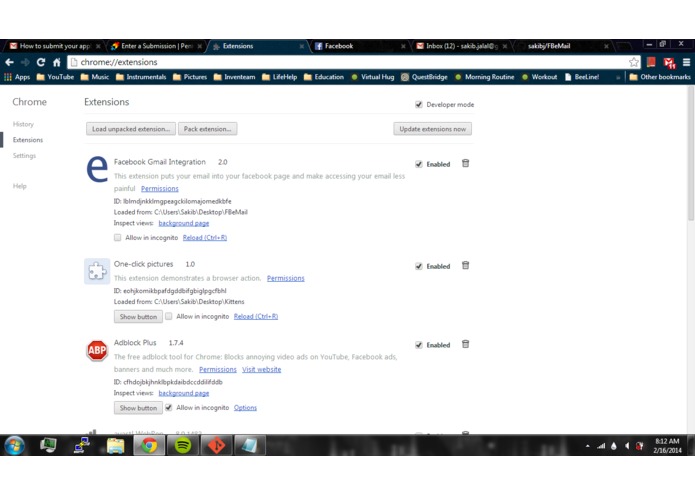Click the taskbar clock showing 8:12 AM
The image size is (695, 494).
pos(667,446)
